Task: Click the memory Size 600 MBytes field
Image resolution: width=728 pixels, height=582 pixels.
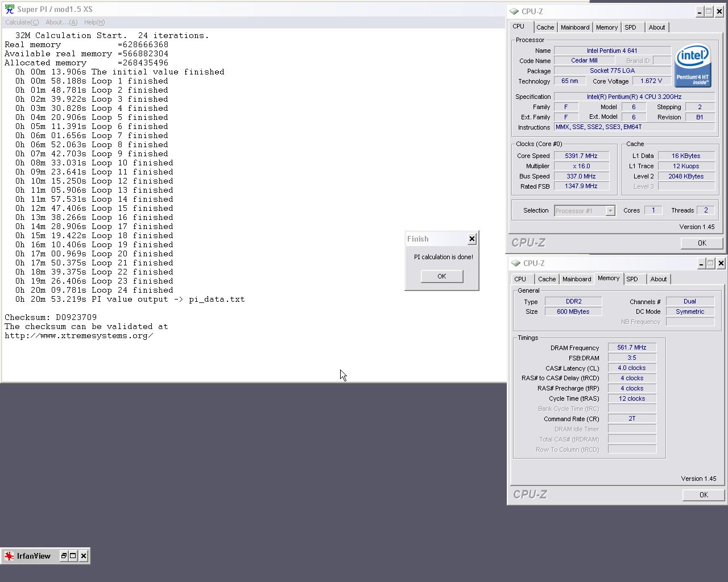Action: click(x=573, y=311)
